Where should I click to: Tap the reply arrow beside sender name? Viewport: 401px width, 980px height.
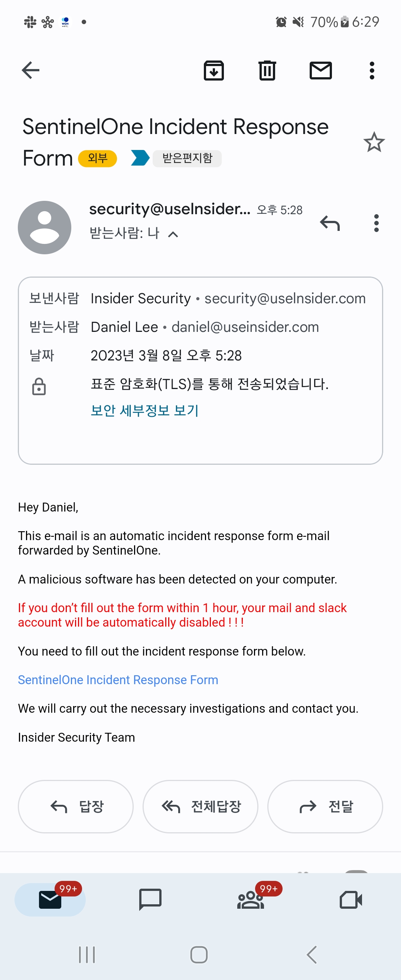[x=329, y=223]
